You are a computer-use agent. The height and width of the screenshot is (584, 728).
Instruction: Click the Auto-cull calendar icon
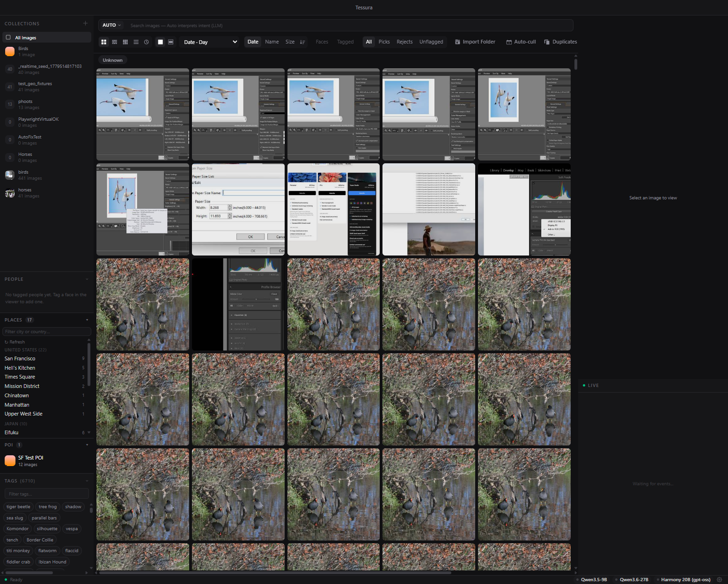509,42
